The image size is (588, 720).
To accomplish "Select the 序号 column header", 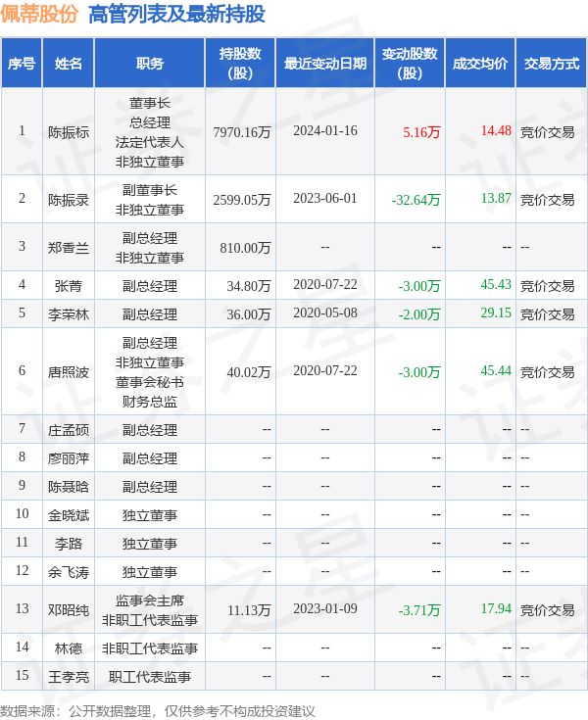I will pos(22,64).
